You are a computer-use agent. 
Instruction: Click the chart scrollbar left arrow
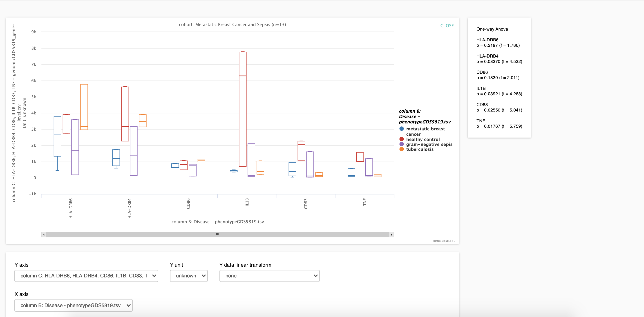[x=44, y=234]
